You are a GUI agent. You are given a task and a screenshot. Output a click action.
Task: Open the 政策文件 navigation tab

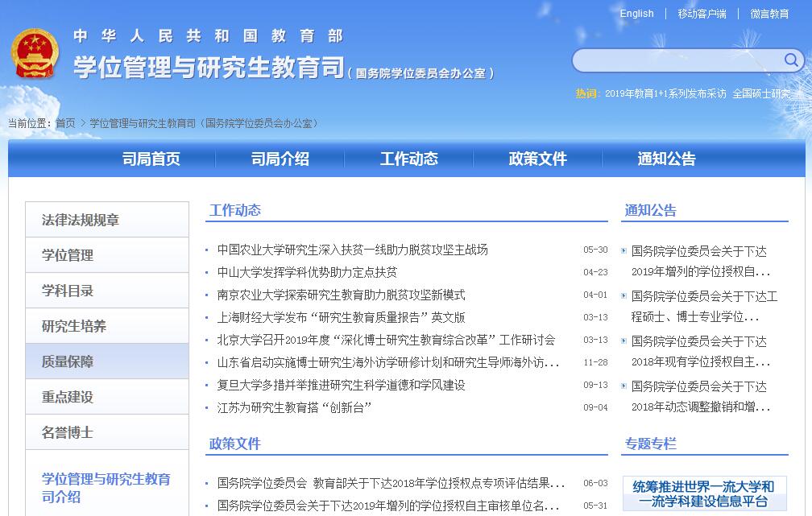click(x=538, y=159)
